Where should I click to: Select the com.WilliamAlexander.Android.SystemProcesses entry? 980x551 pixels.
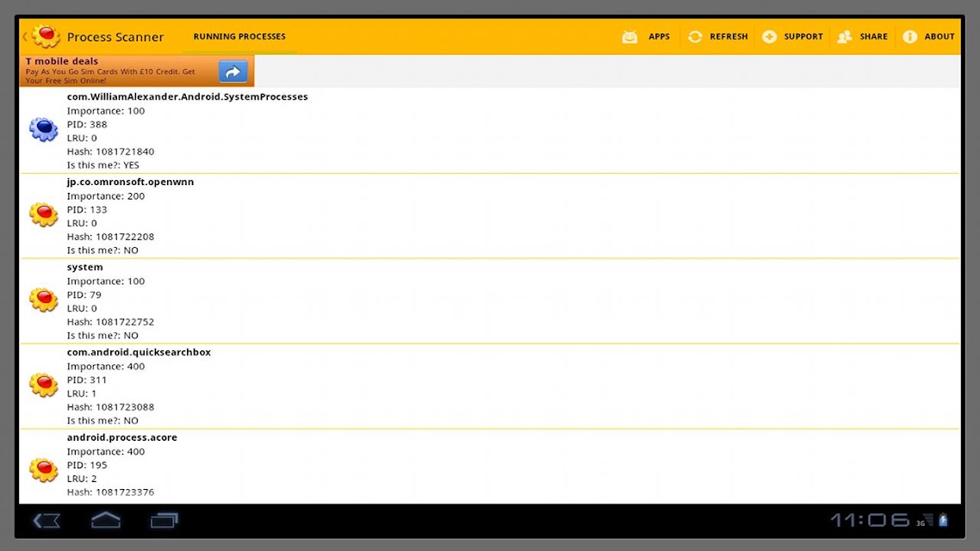coord(490,131)
